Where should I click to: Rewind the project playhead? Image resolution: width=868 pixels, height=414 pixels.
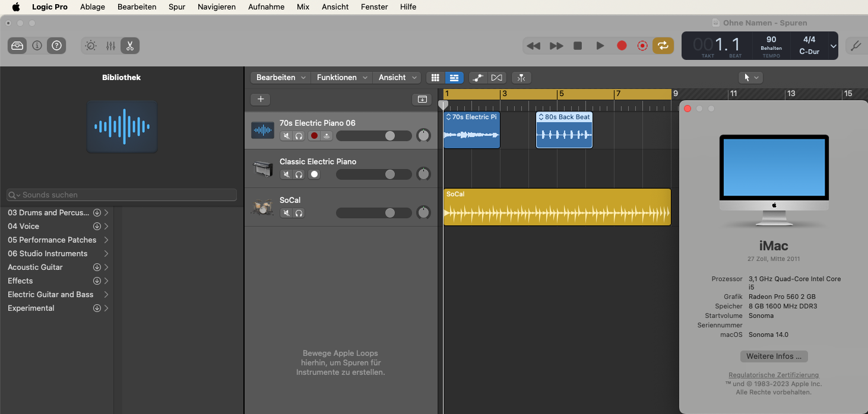[534, 46]
